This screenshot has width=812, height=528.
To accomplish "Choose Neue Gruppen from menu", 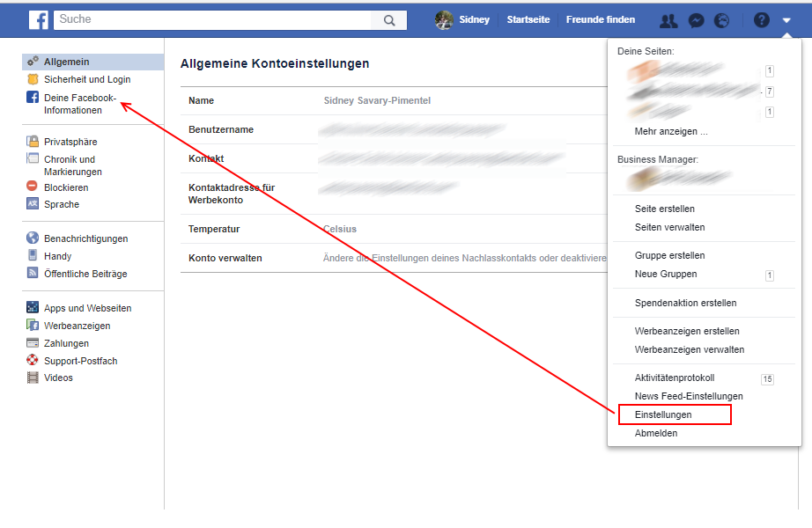I will pyautogui.click(x=666, y=274).
